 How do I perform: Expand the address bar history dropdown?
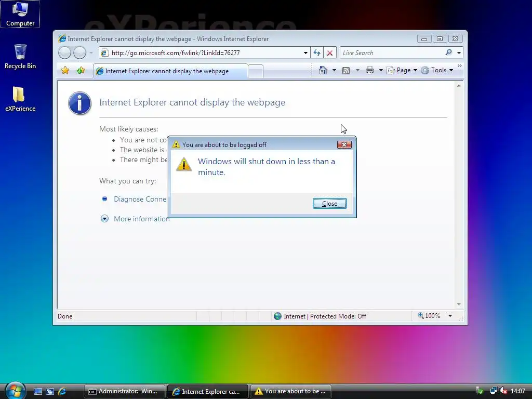(305, 53)
